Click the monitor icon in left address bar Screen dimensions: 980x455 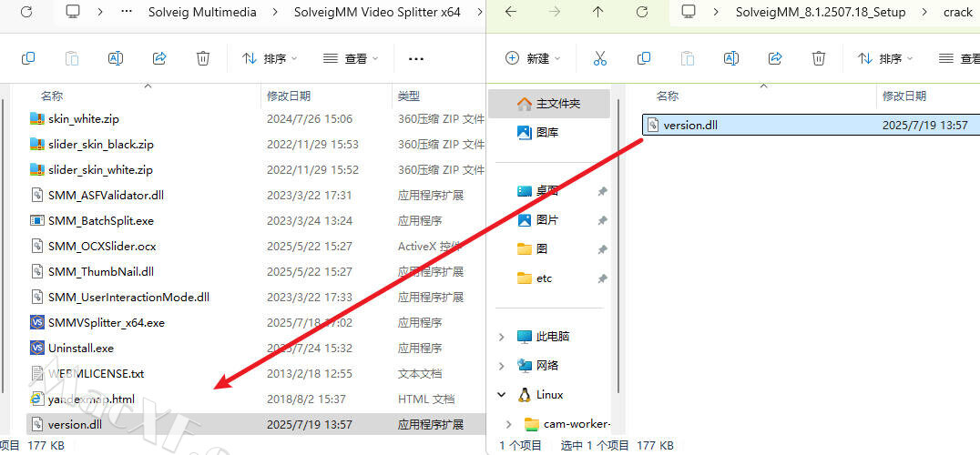click(73, 12)
